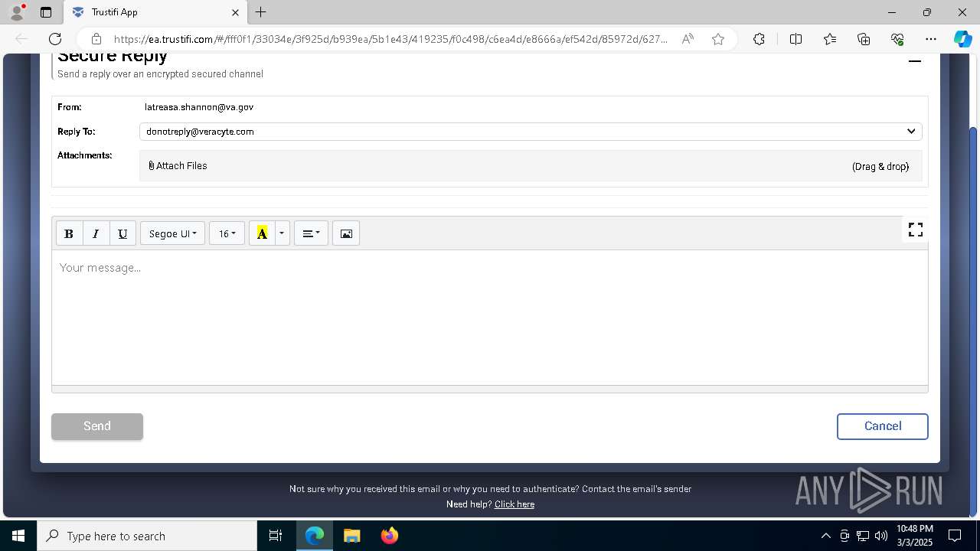Viewport: 980px width, 551px height.
Task: Open the clock and date flyout
Action: point(915,536)
